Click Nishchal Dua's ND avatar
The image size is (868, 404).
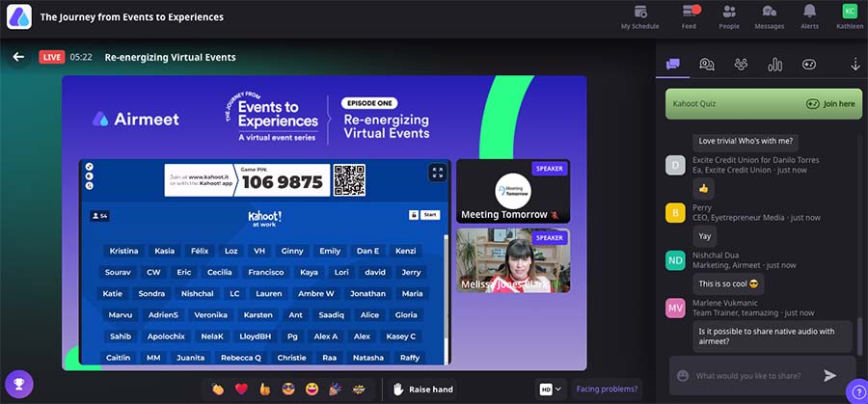point(675,260)
